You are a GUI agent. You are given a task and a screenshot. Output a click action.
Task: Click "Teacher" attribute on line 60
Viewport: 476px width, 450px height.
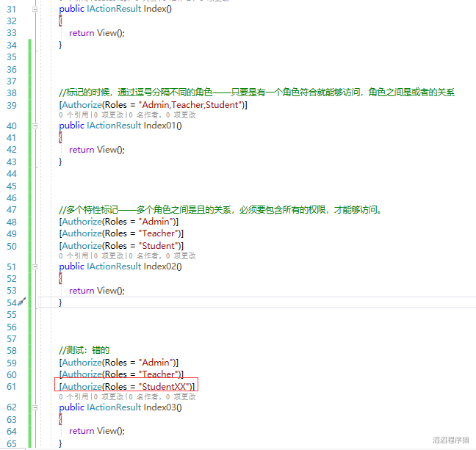point(121,374)
